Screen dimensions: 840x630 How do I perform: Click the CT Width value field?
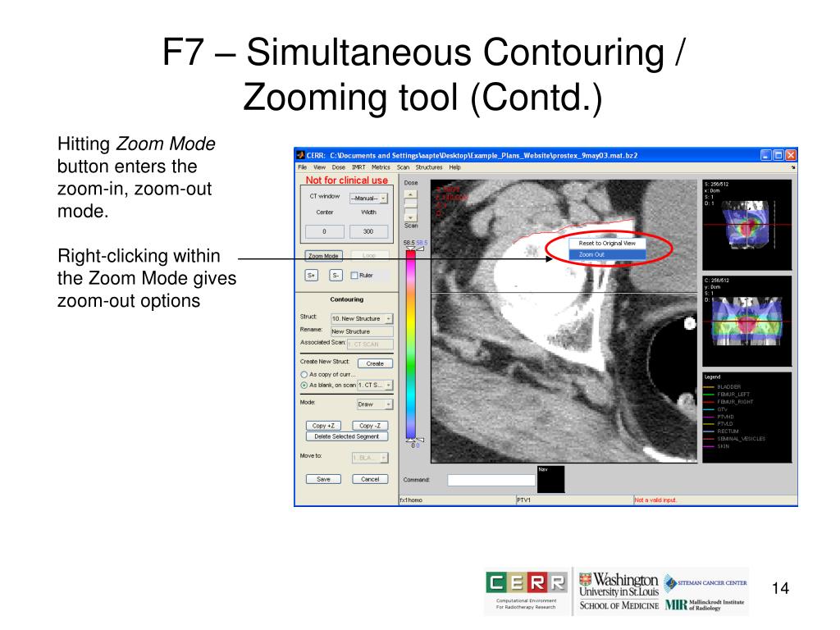point(368,231)
